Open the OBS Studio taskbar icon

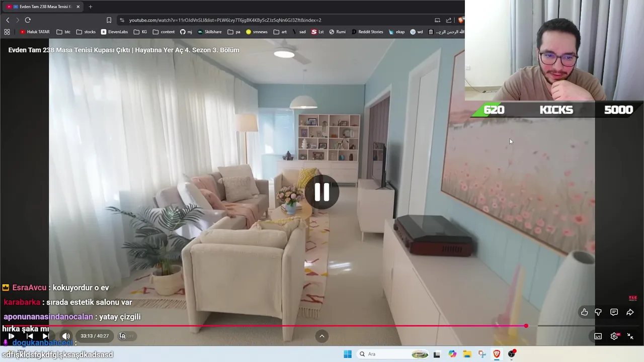coord(512,354)
